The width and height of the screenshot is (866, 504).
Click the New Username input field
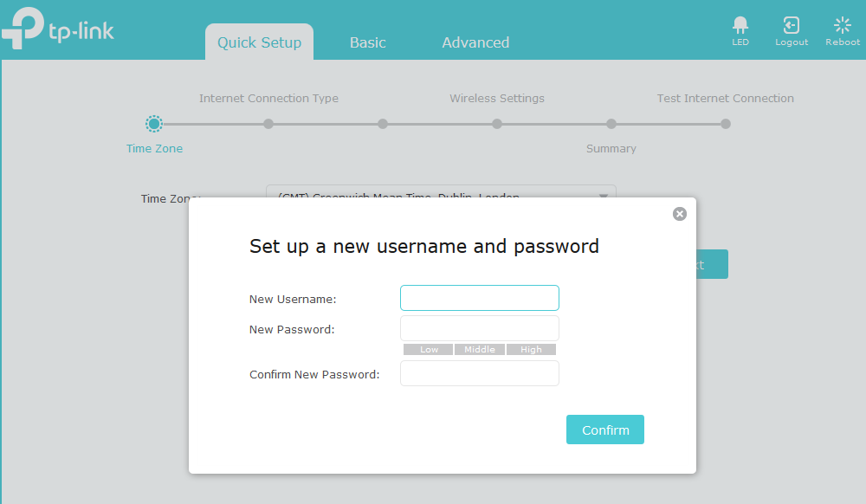click(479, 297)
